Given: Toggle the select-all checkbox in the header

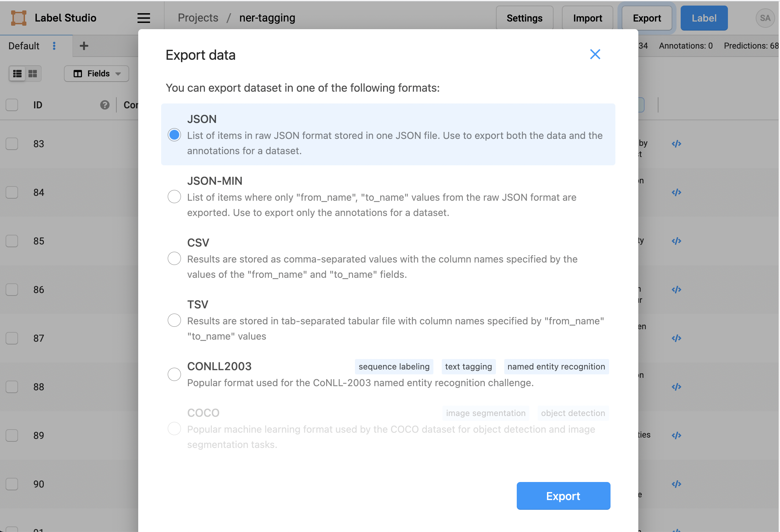Looking at the screenshot, I should 11,105.
